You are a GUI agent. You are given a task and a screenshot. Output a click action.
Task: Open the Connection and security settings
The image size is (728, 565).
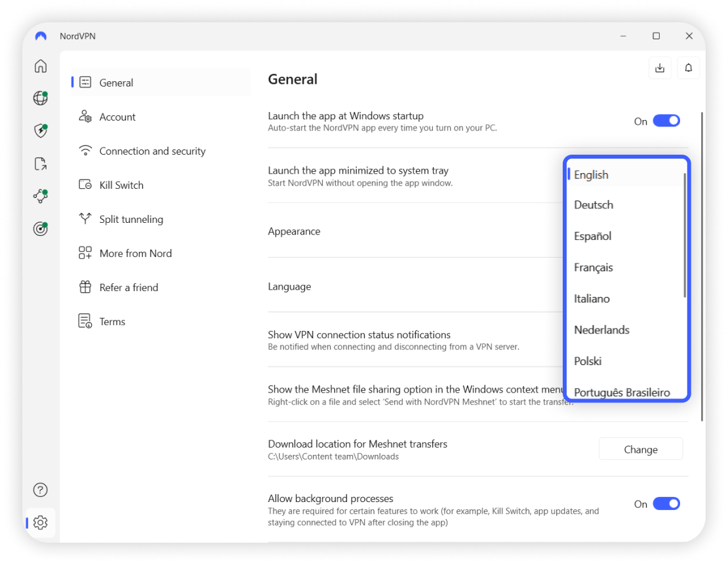[152, 151]
